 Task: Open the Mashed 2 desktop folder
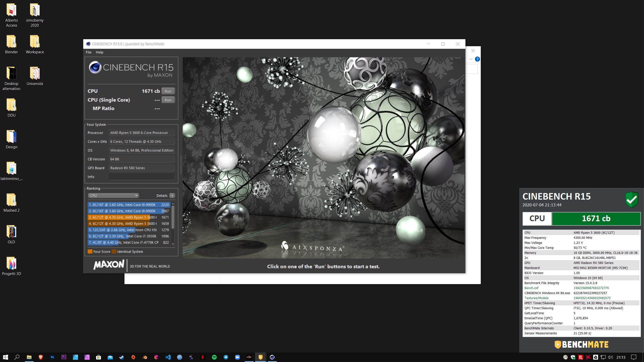coord(11,203)
